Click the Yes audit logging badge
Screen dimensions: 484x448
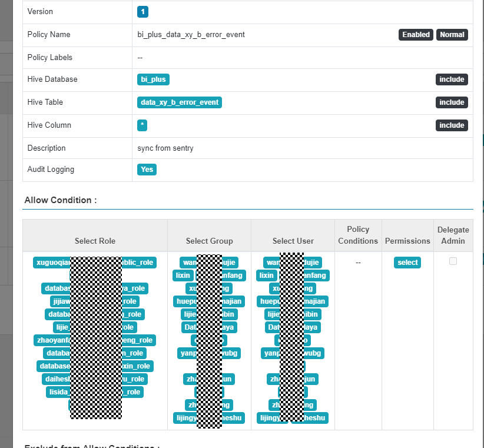(x=147, y=170)
